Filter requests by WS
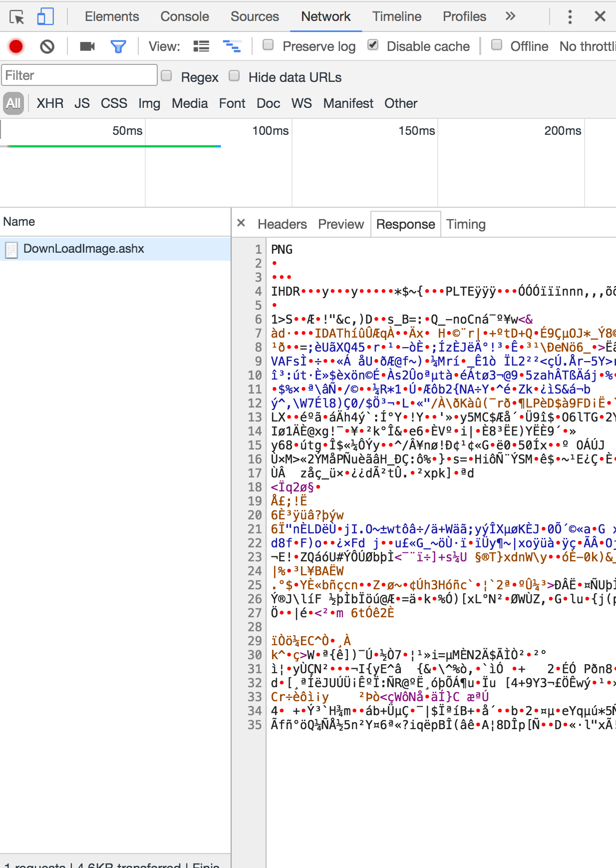This screenshot has width=616, height=868. pyautogui.click(x=302, y=103)
